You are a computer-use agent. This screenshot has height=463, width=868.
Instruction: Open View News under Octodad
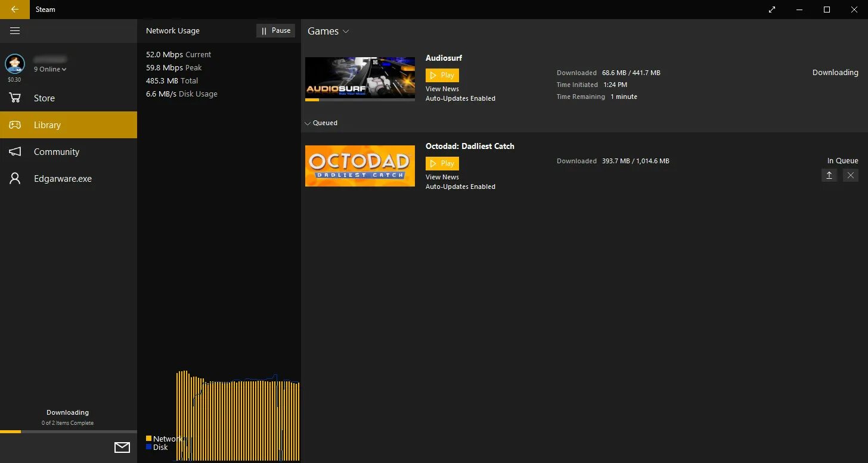(442, 178)
